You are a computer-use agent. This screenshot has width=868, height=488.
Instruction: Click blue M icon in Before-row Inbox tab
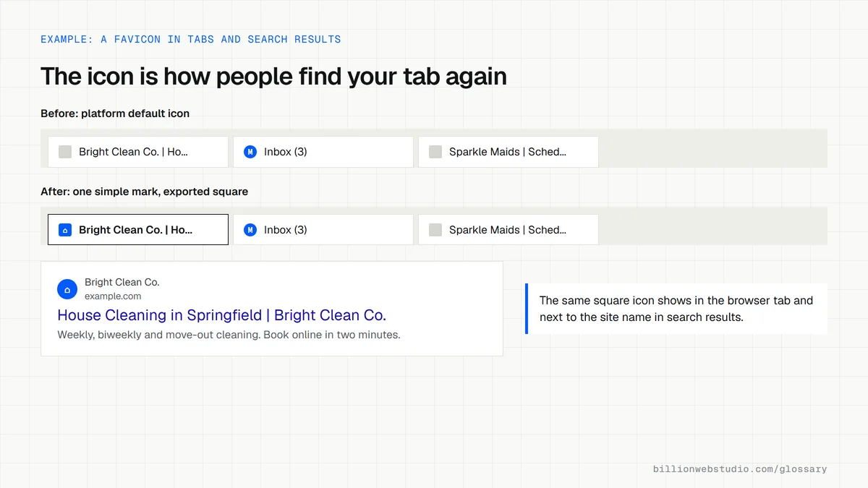pyautogui.click(x=250, y=152)
